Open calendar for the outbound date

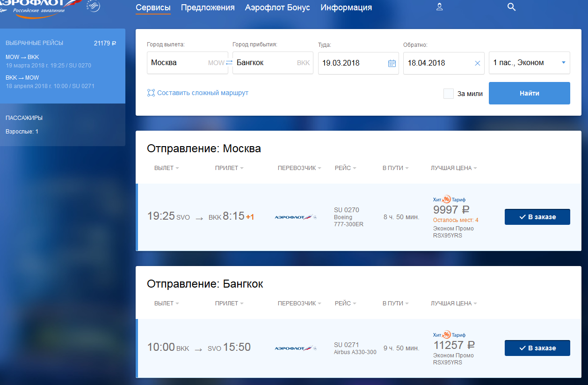(x=392, y=63)
